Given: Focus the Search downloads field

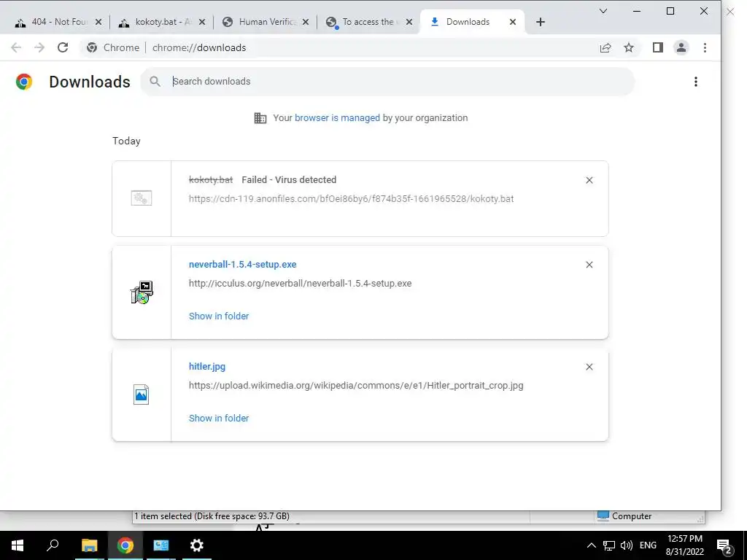Looking at the screenshot, I should (x=387, y=82).
